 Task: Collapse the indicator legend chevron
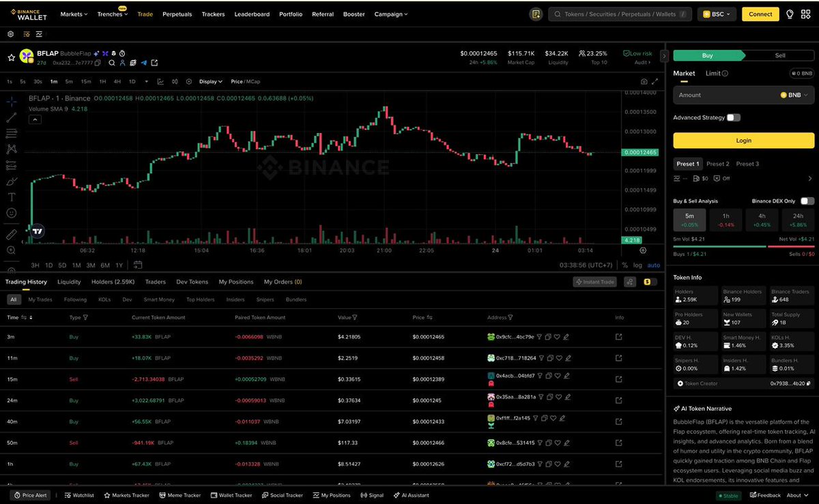35,119
